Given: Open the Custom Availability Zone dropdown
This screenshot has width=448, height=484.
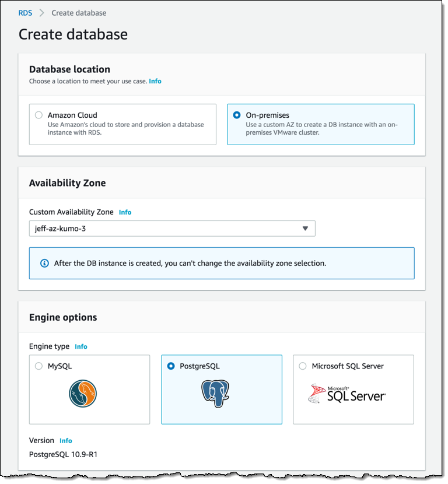Looking at the screenshot, I should click(163, 229).
